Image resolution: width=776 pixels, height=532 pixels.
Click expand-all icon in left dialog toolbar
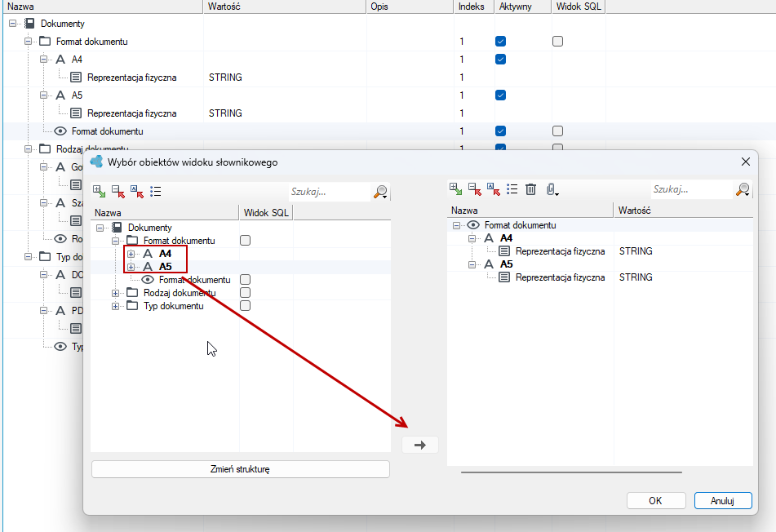99,191
